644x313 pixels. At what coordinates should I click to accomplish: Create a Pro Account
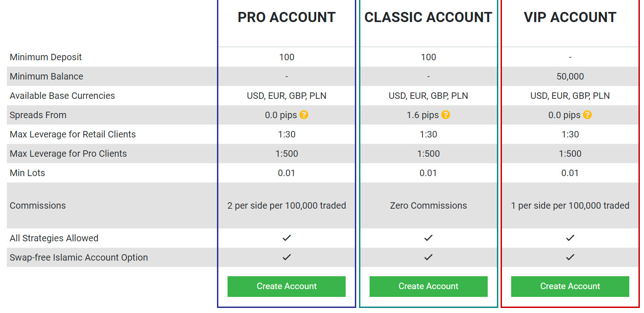pyautogui.click(x=286, y=286)
